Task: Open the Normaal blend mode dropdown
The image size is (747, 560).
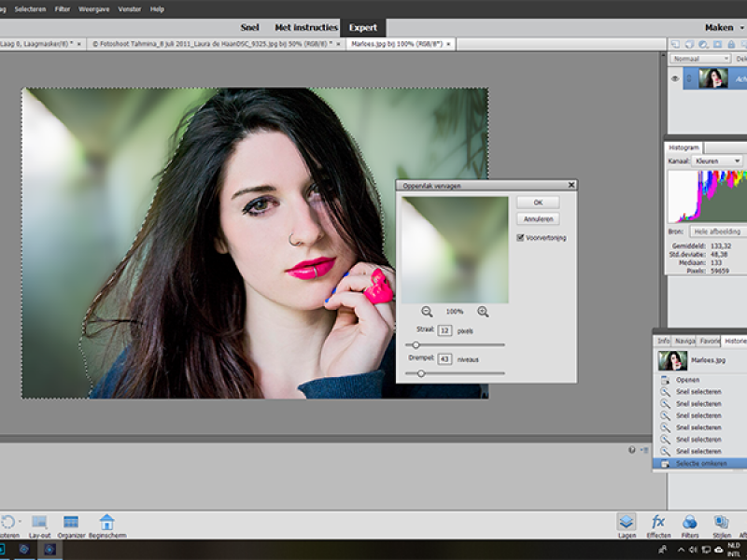Action: click(700, 58)
